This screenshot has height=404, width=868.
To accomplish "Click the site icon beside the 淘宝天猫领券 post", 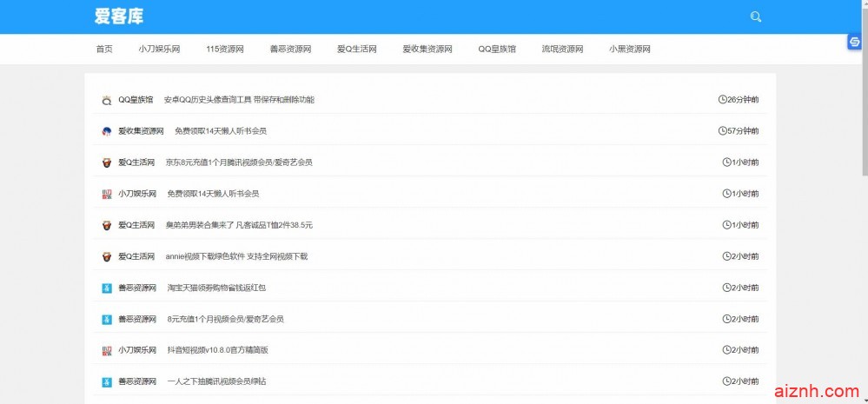I will tap(106, 288).
